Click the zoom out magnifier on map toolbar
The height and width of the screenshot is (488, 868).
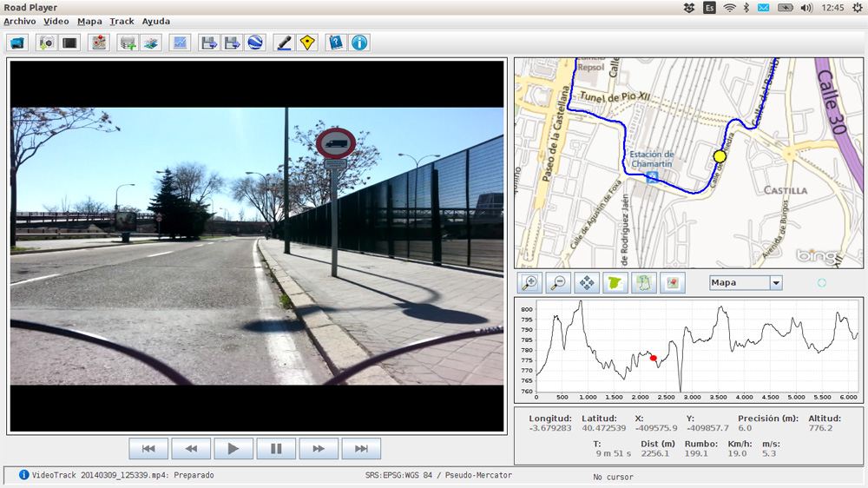point(558,283)
